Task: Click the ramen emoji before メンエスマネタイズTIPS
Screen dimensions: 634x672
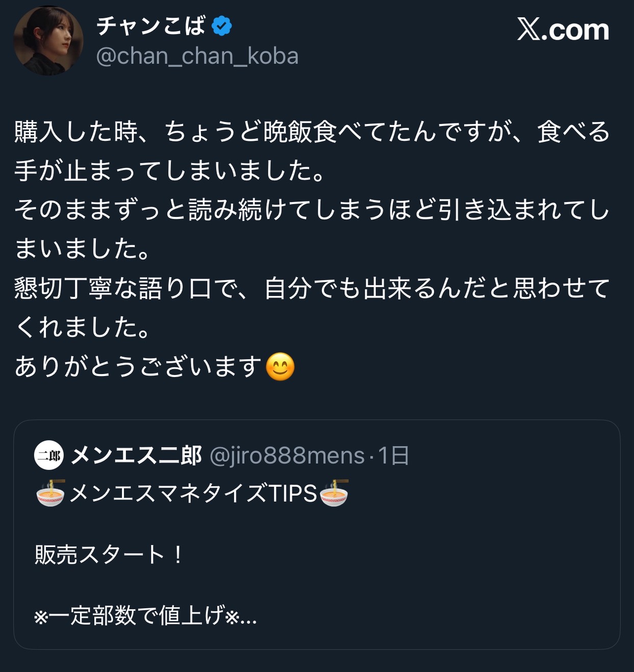Action: coord(50,493)
